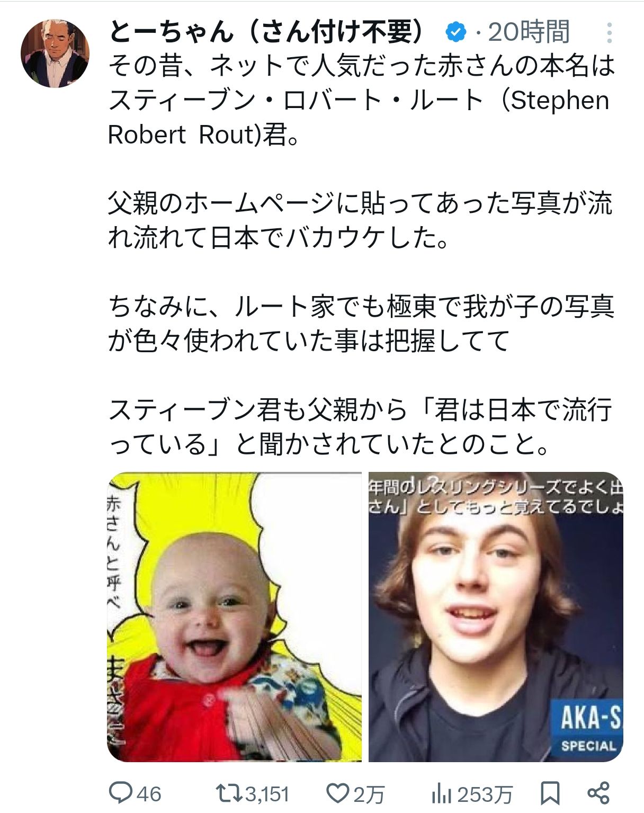Image resolution: width=644 pixels, height=813 pixels.
Task: Open the AKA-SAN SPECIAL teen photo
Action: (x=496, y=617)
